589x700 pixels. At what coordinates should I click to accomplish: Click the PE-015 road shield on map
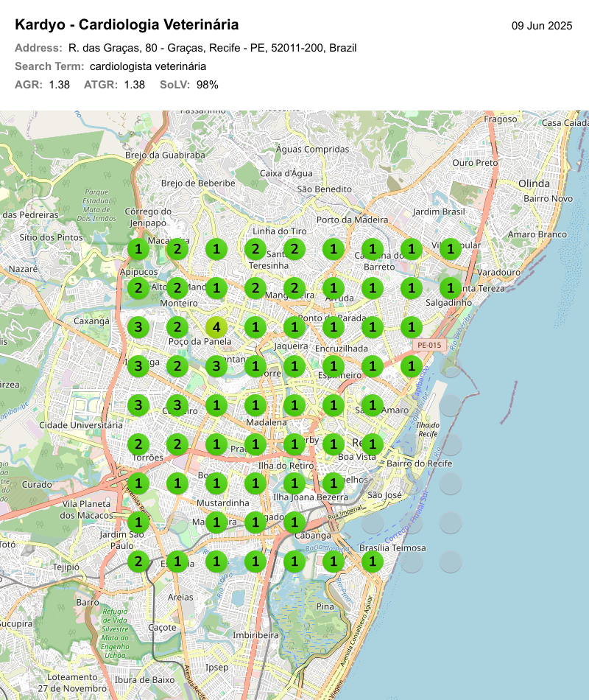pyautogui.click(x=429, y=345)
